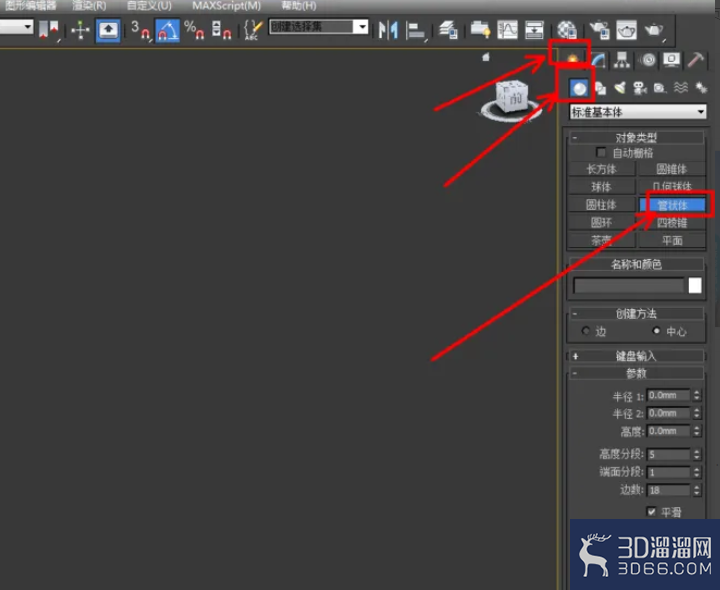The height and width of the screenshot is (590, 720).
Task: Open the Rendered Frame Window icon
Action: tap(626, 30)
